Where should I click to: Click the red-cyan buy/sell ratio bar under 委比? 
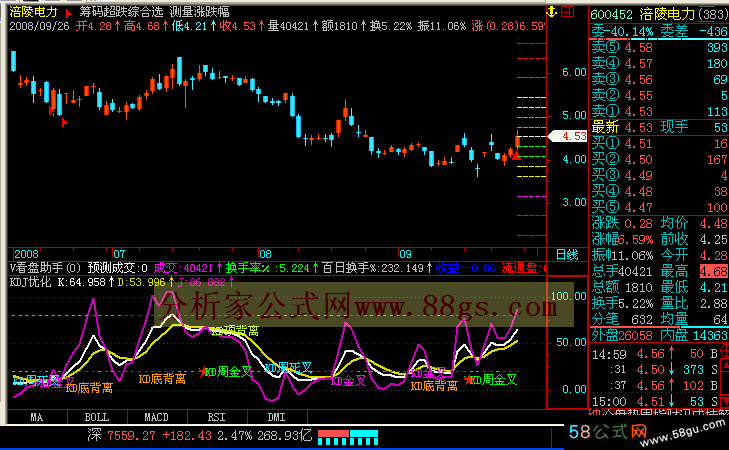(659, 39)
